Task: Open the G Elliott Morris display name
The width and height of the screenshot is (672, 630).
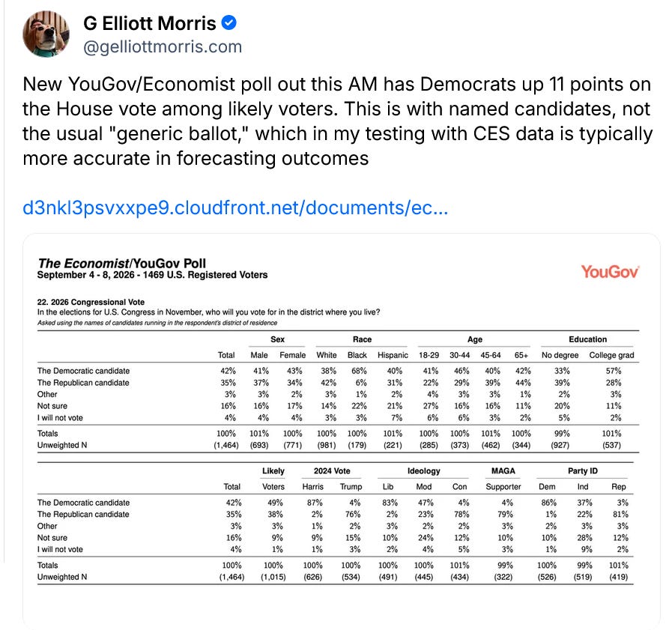Action: coord(150,23)
